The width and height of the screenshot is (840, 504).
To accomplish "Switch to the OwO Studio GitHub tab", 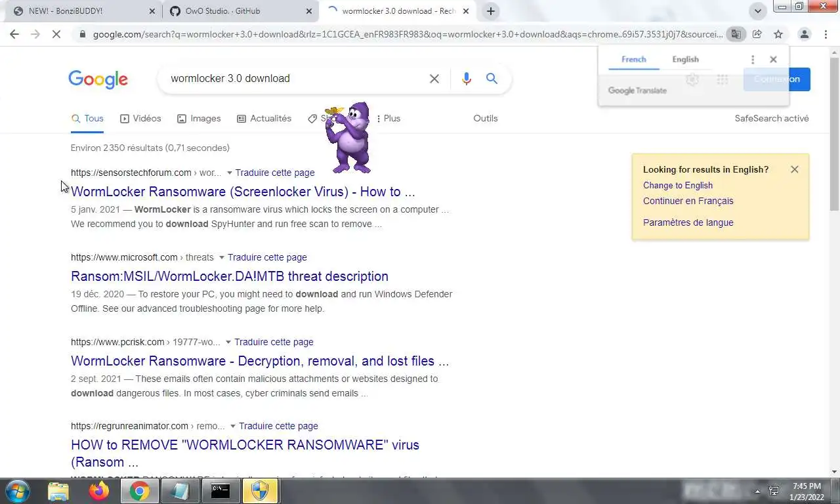I will (x=240, y=11).
